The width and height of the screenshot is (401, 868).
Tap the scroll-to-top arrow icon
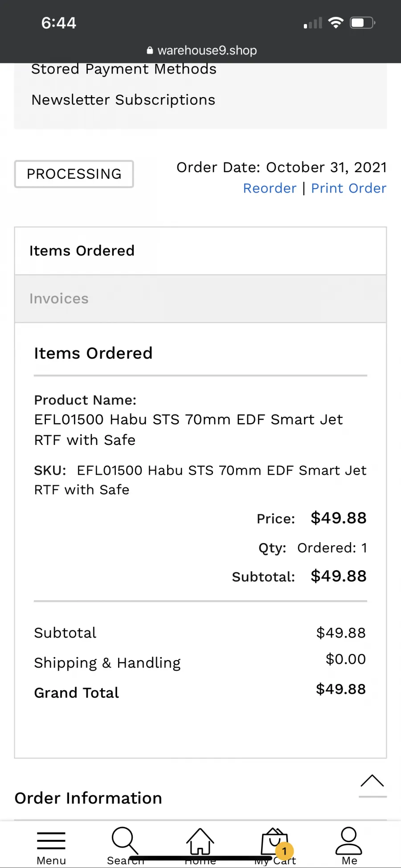click(x=372, y=784)
